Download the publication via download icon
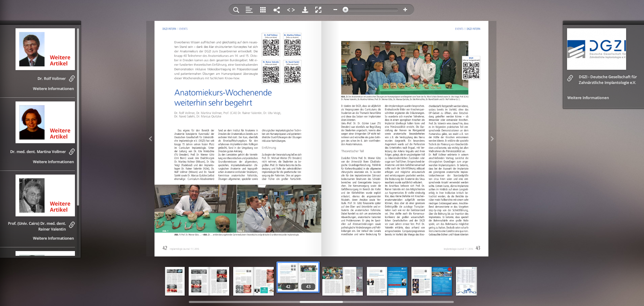 305,10
